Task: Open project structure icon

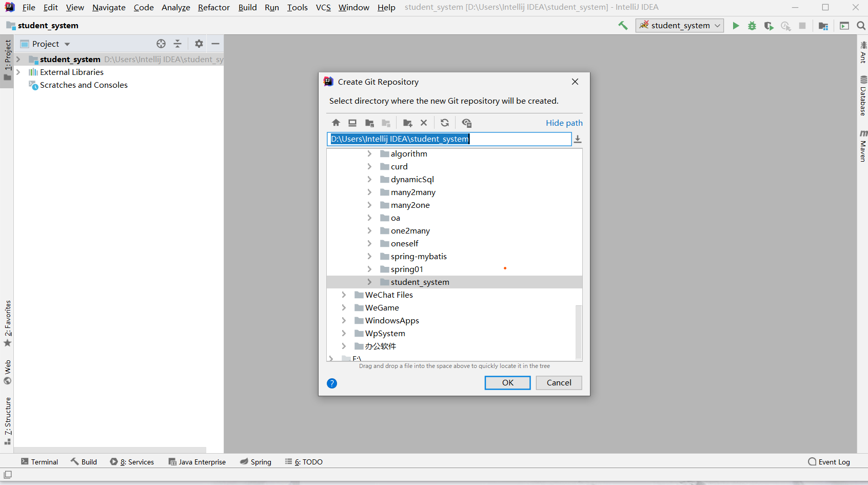Action: (x=823, y=26)
